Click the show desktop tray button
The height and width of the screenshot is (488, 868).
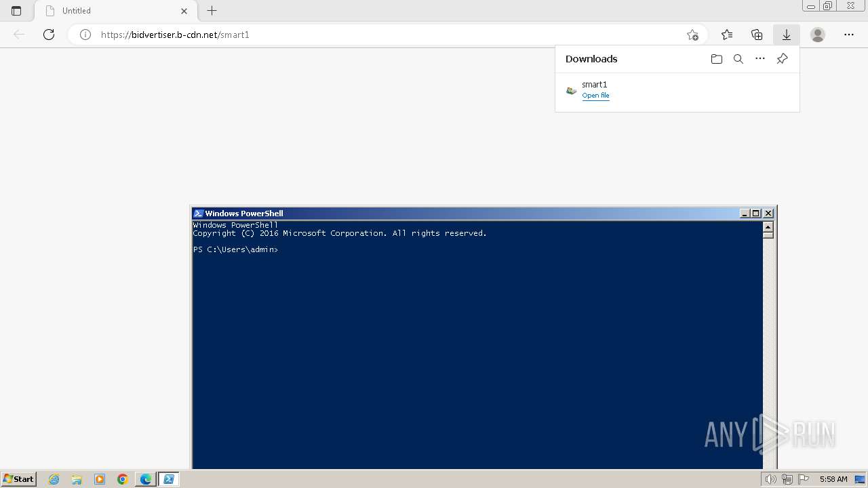tap(860, 479)
